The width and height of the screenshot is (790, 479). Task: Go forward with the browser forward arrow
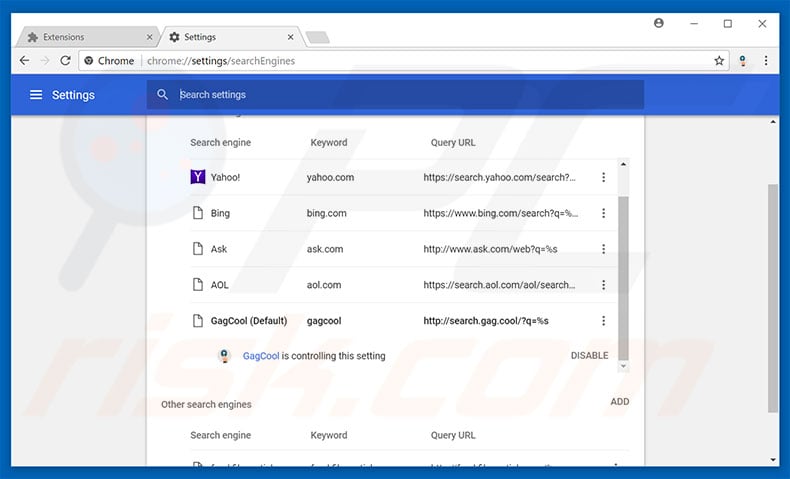(45, 60)
